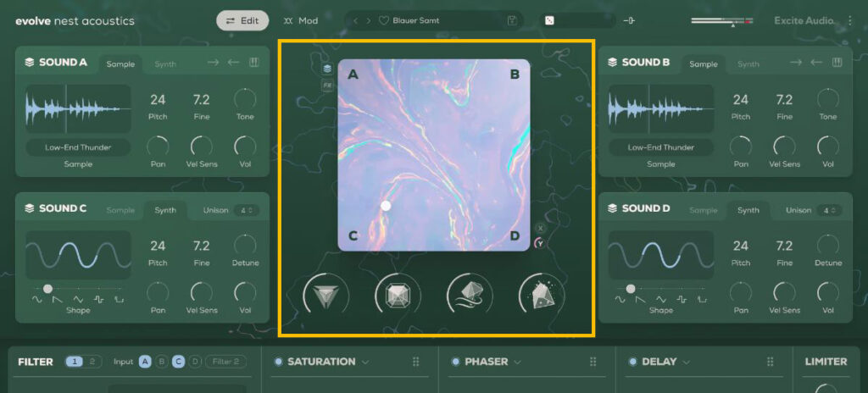Click the Sound C shape slider handle
This screenshot has height=393, width=868.
coord(48,288)
